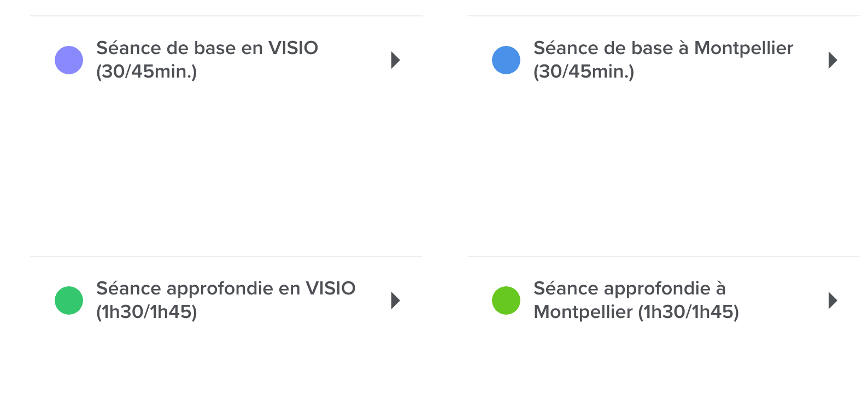Expand arrow for Séance de base à Montpellier
This screenshot has height=401, width=868.
click(833, 60)
